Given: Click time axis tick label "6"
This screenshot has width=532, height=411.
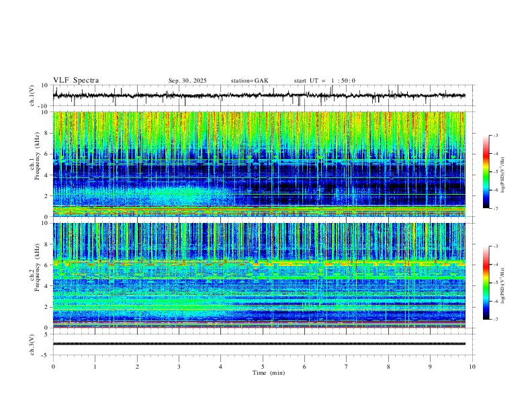Looking at the screenshot, I should pyautogui.click(x=304, y=367).
